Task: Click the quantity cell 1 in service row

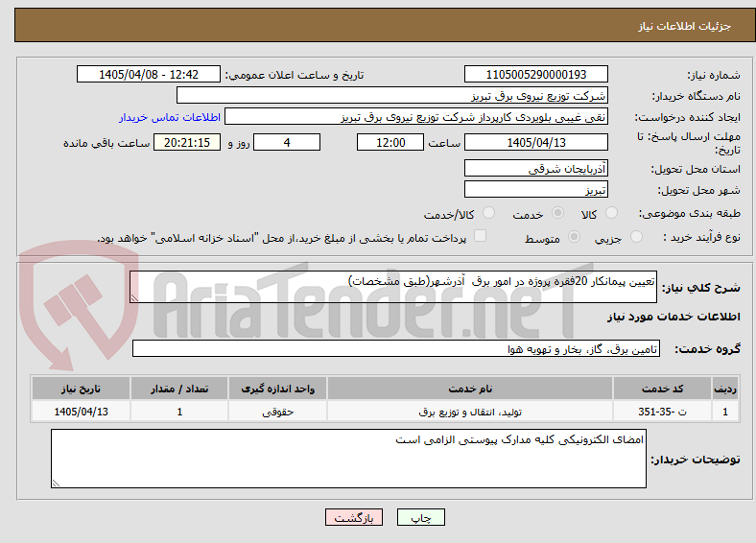Action: point(179,412)
